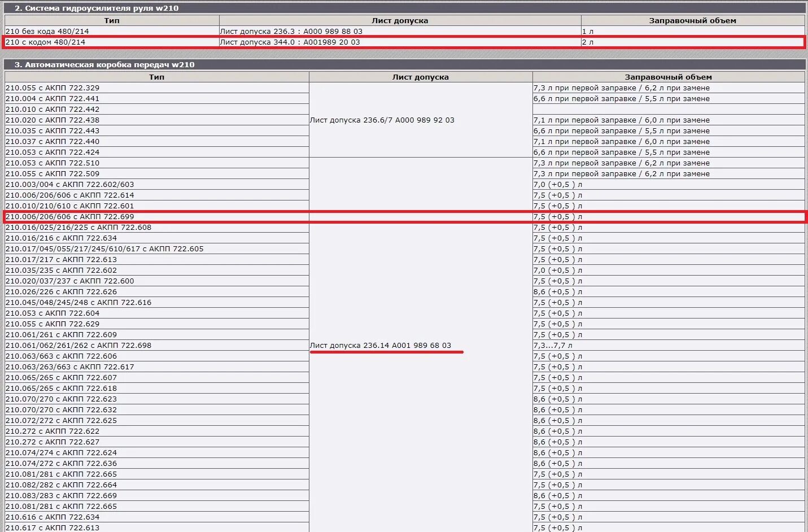Image resolution: width=808 pixels, height=532 pixels.
Task: Click cell '210.272 с АКПП 722.627'
Action: 157,442
